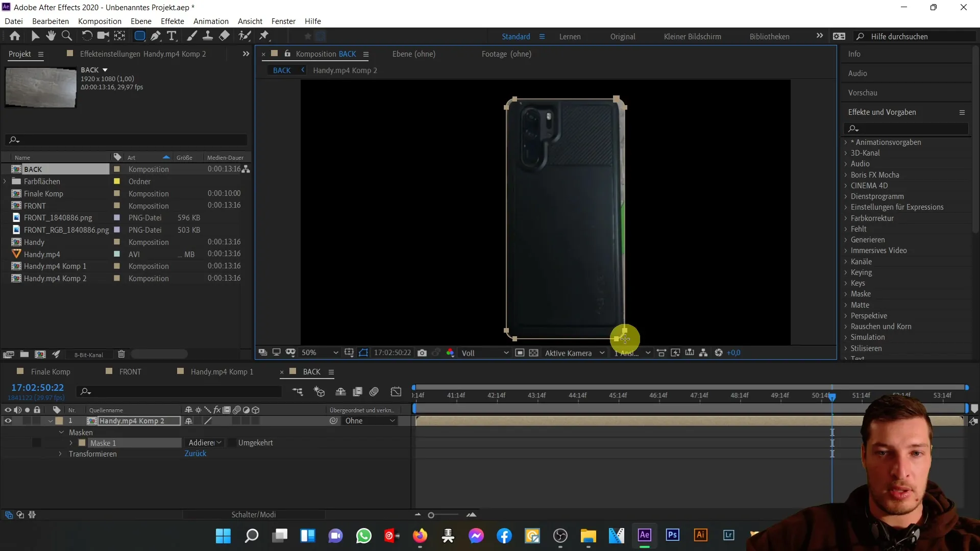Switch to the Finale Komp timeline tab
The image size is (980, 551).
51,372
